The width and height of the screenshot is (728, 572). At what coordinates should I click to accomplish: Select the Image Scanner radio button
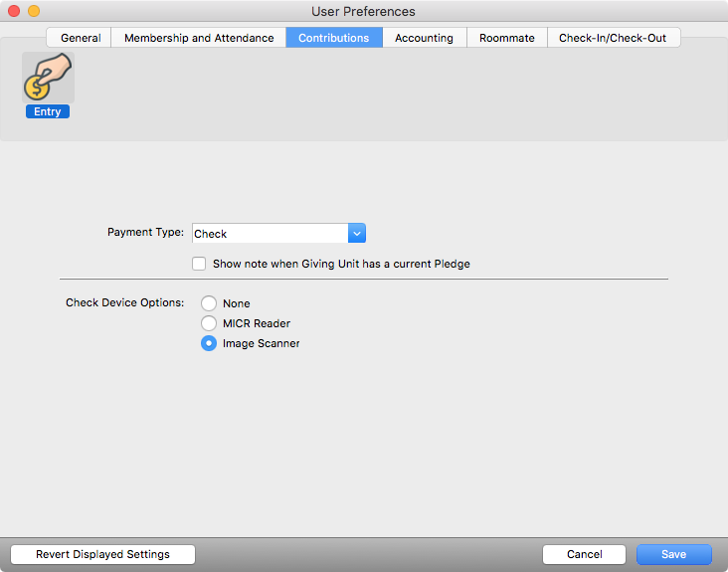(209, 343)
